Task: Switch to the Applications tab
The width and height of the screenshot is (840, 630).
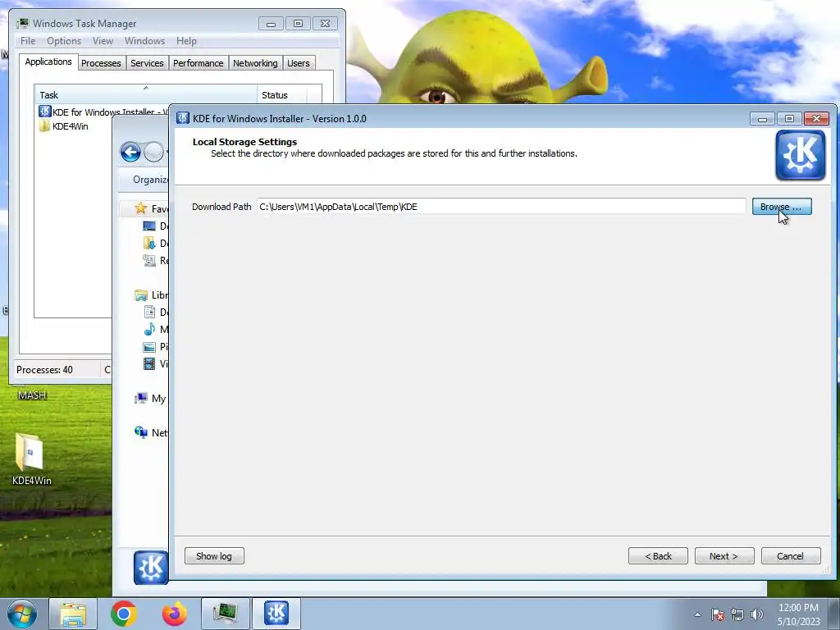Action: (x=48, y=62)
